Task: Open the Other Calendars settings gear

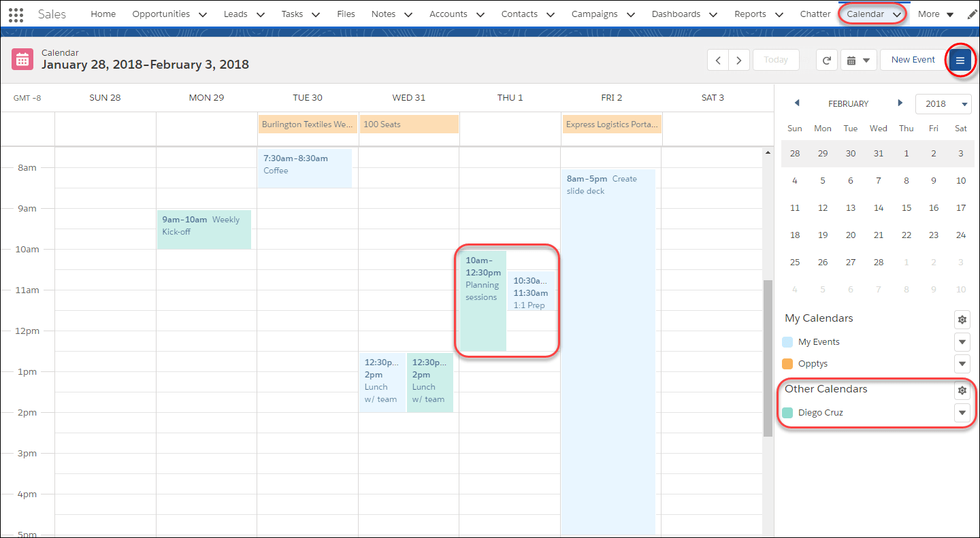Action: [x=962, y=390]
